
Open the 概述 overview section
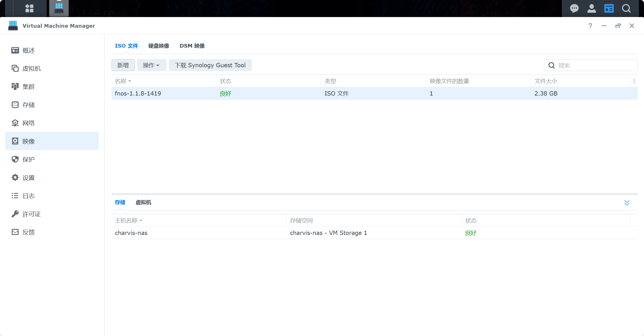(x=28, y=51)
